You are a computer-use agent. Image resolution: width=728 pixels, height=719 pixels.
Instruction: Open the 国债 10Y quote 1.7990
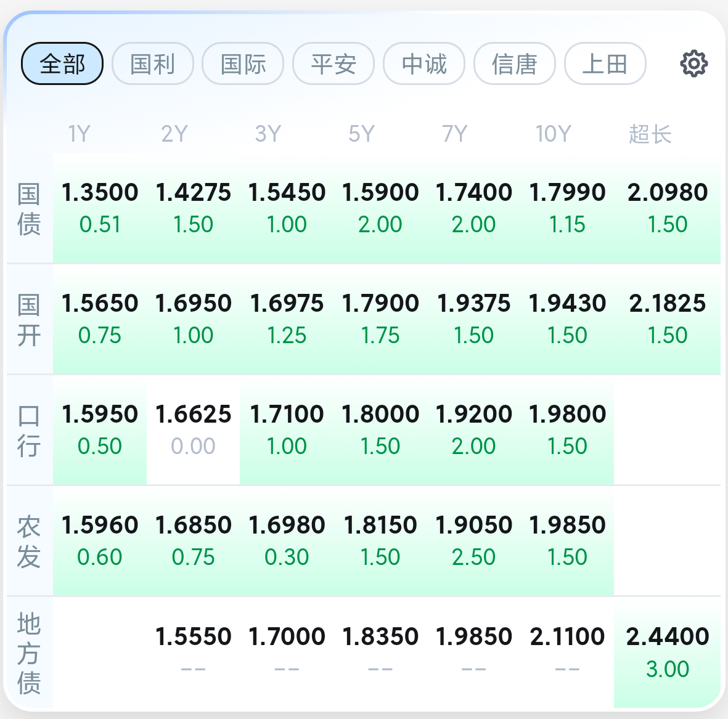(567, 208)
